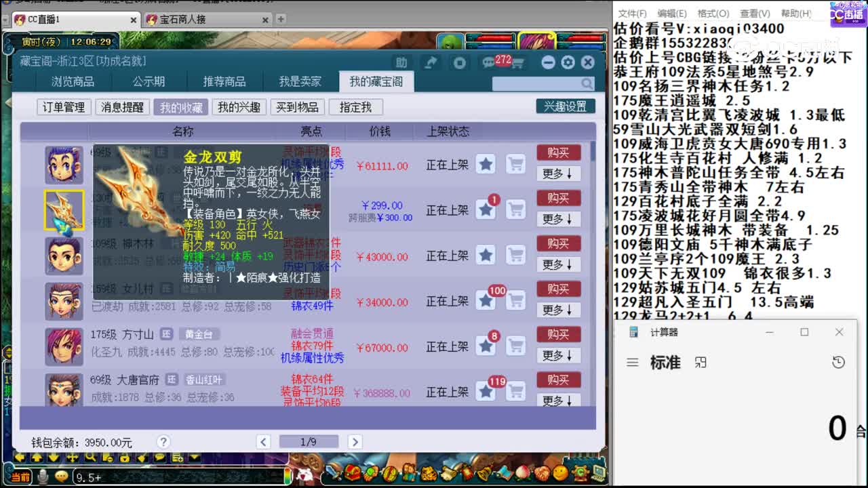868x488 pixels.
Task: Expand 更多 on 大唐官府 row
Action: pos(558,401)
